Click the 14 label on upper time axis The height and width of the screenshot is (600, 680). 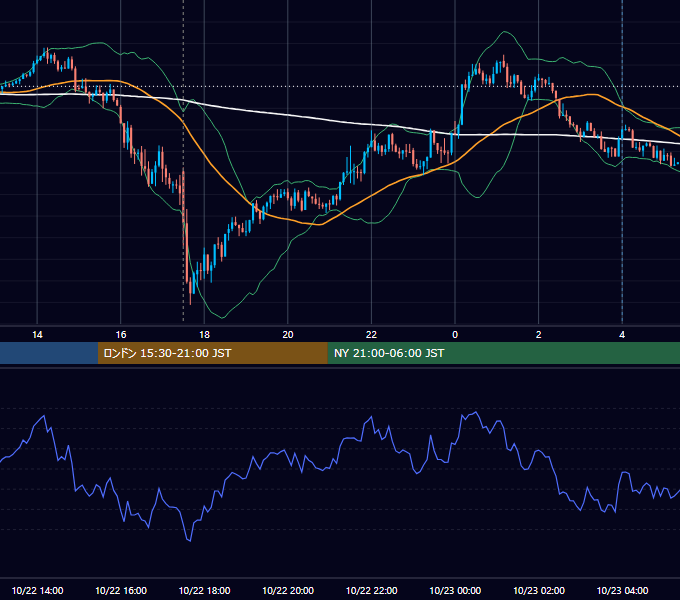point(37,335)
